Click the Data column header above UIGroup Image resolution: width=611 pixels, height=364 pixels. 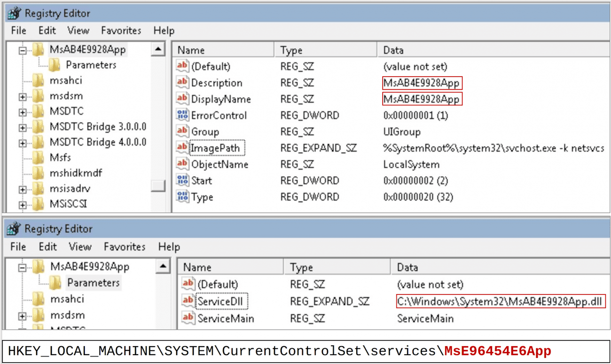[393, 50]
